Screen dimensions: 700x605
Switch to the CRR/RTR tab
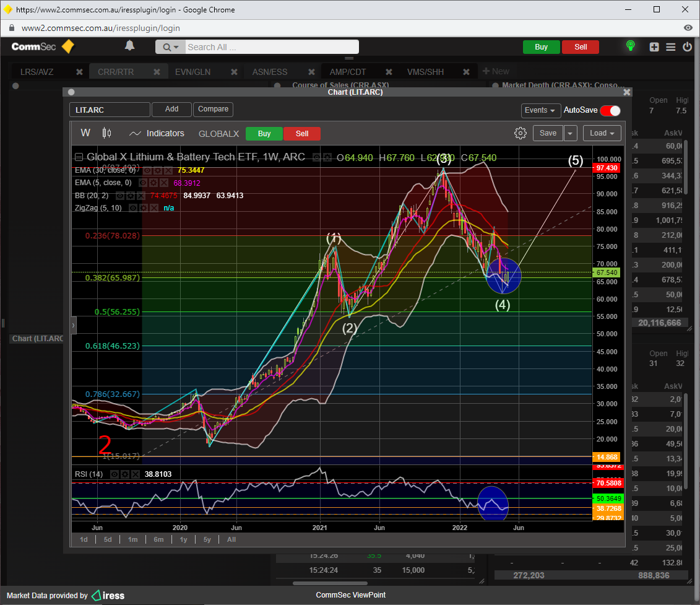tap(116, 72)
